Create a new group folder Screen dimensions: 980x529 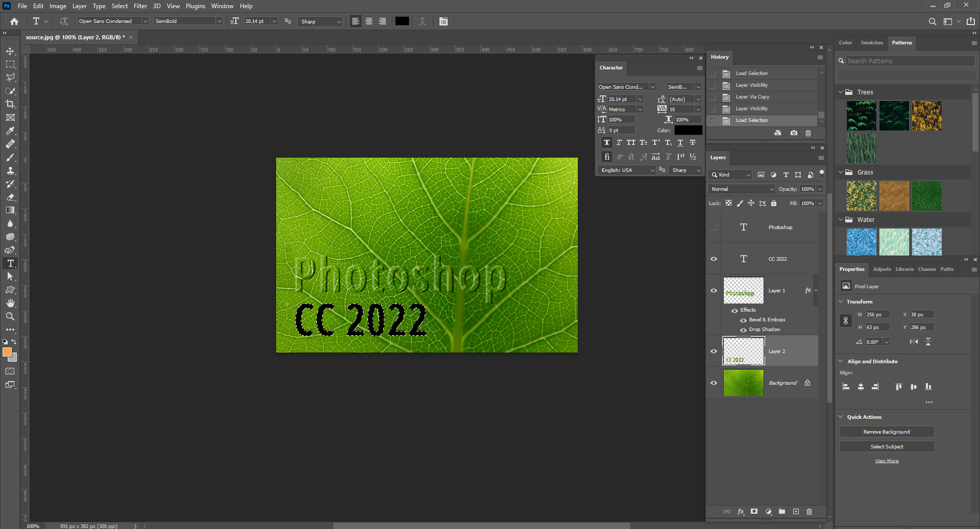click(782, 512)
